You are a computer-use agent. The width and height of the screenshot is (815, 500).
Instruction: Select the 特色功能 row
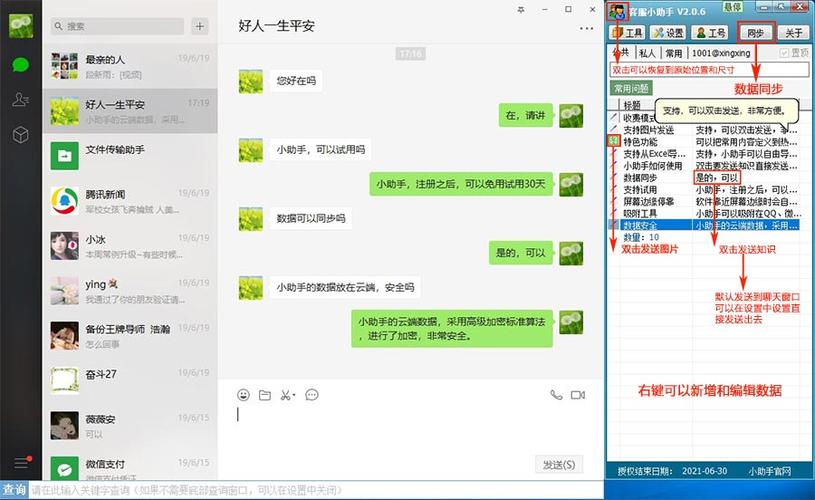pyautogui.click(x=704, y=142)
